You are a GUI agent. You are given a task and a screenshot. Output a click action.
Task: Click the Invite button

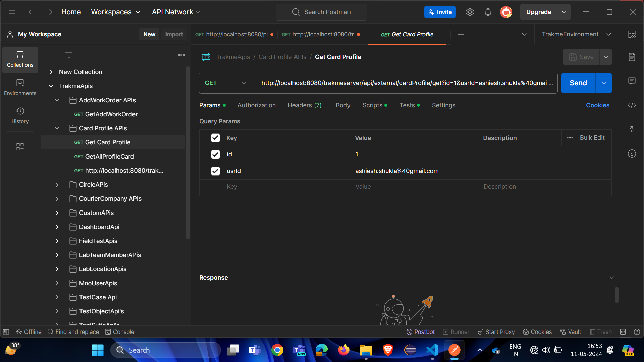click(x=440, y=12)
